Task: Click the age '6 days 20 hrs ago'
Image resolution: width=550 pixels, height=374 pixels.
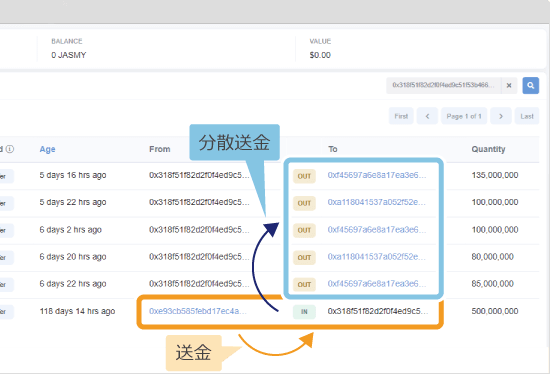Action: click(73, 257)
